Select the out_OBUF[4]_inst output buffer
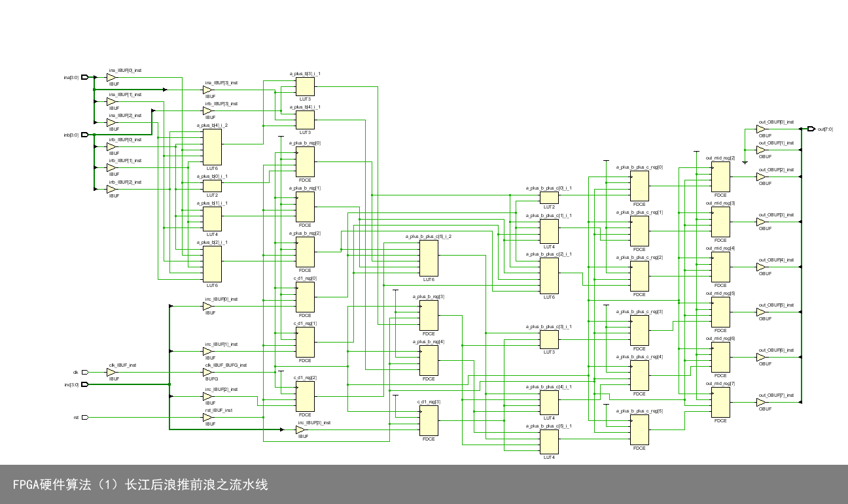 [x=761, y=267]
